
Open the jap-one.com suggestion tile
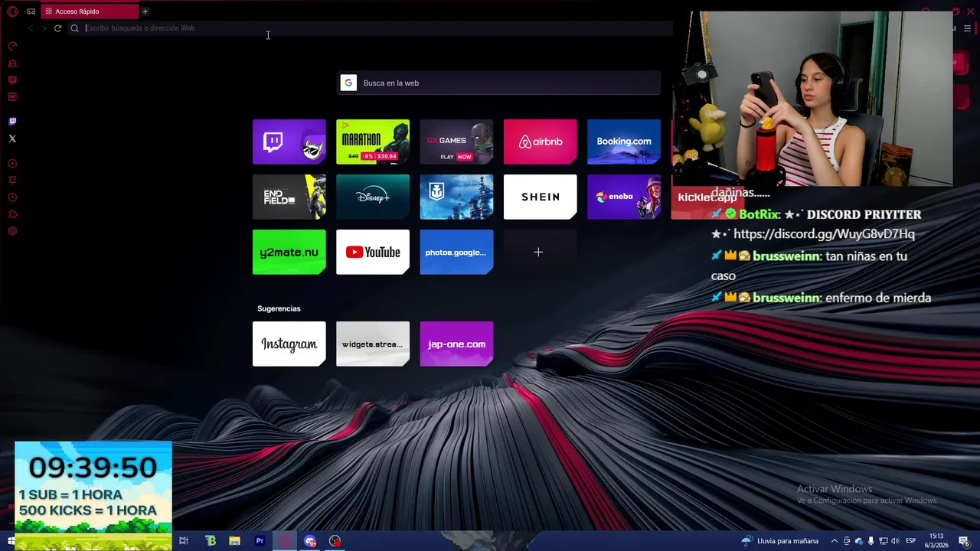(456, 344)
